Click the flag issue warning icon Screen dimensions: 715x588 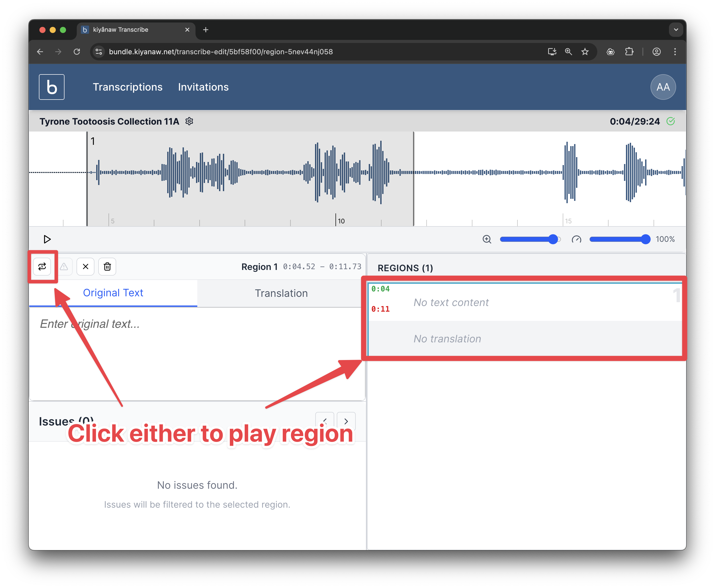pos(64,267)
